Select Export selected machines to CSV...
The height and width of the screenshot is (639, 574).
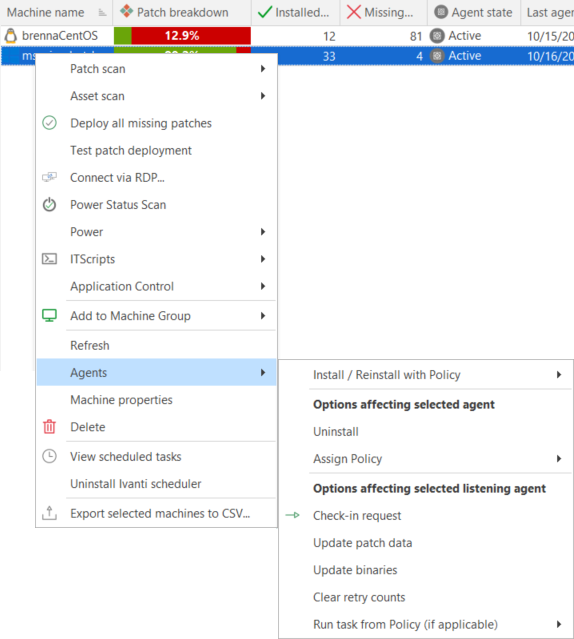point(156,513)
